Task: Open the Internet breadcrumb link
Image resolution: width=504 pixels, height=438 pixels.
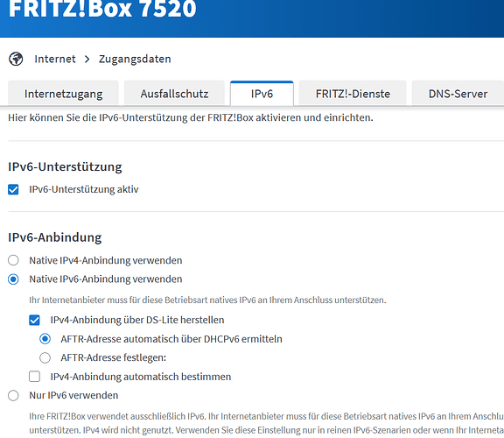Action: pyautogui.click(x=55, y=59)
